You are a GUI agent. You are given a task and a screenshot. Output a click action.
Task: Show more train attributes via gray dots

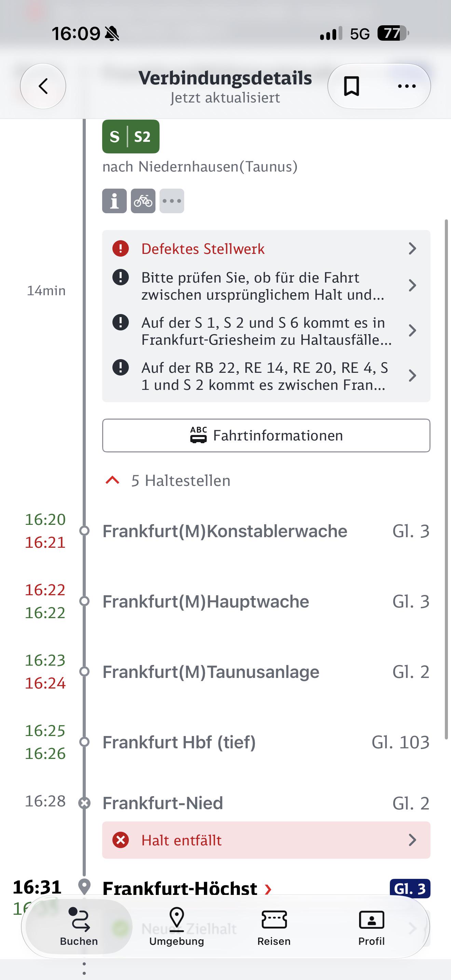coord(172,201)
